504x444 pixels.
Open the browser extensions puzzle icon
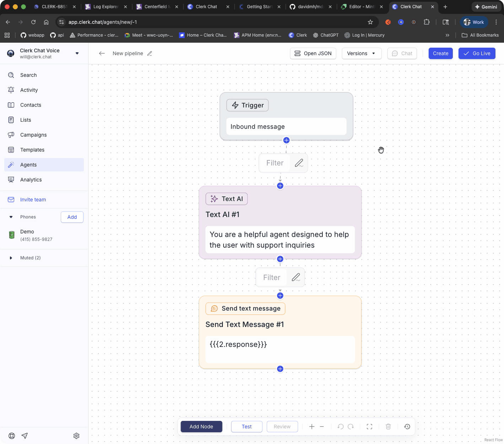[x=427, y=22]
